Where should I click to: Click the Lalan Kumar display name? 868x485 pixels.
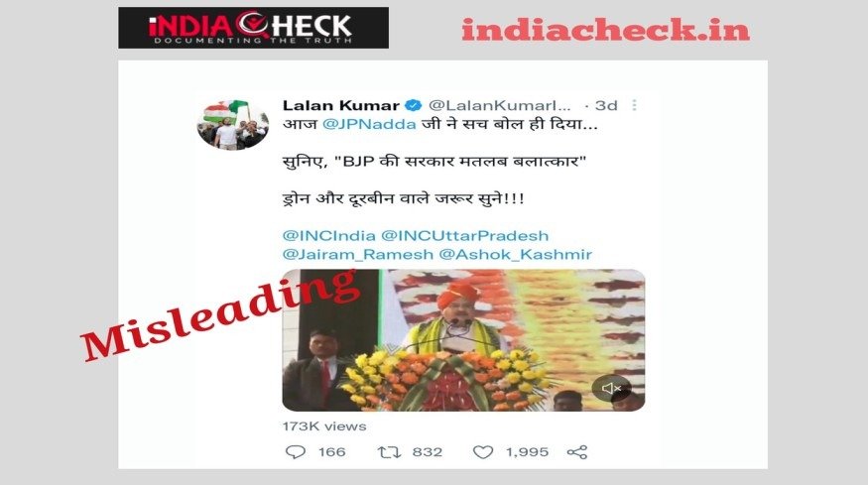click(341, 105)
